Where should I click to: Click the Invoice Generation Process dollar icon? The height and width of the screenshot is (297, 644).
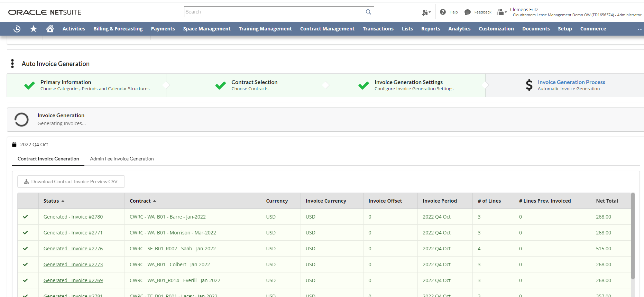(529, 85)
